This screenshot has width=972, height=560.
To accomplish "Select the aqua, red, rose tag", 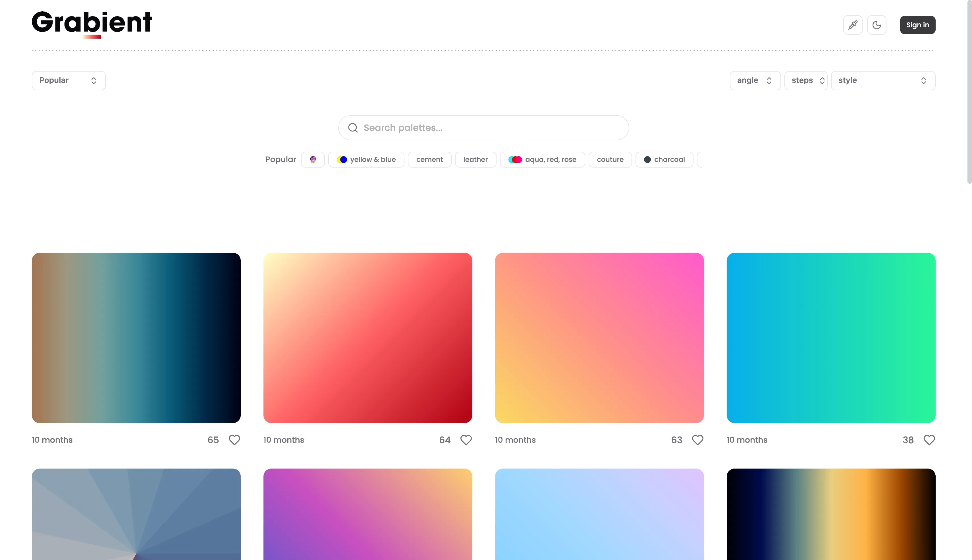I will point(542,160).
